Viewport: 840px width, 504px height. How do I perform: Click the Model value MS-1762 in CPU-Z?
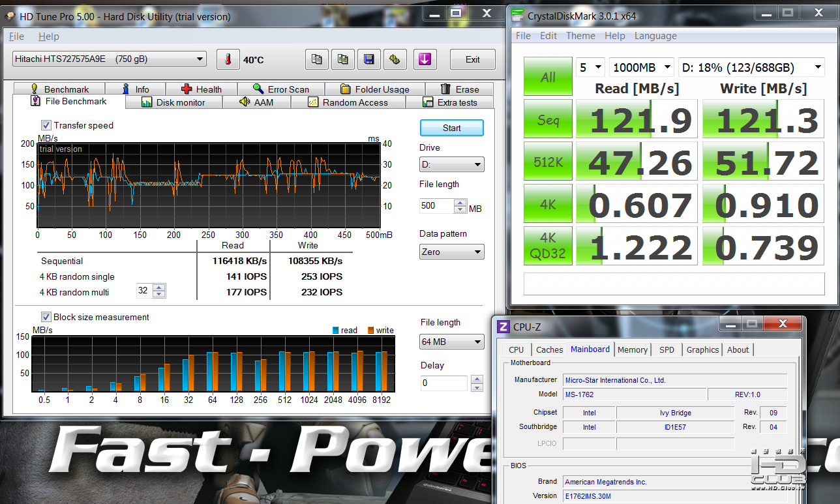(635, 394)
